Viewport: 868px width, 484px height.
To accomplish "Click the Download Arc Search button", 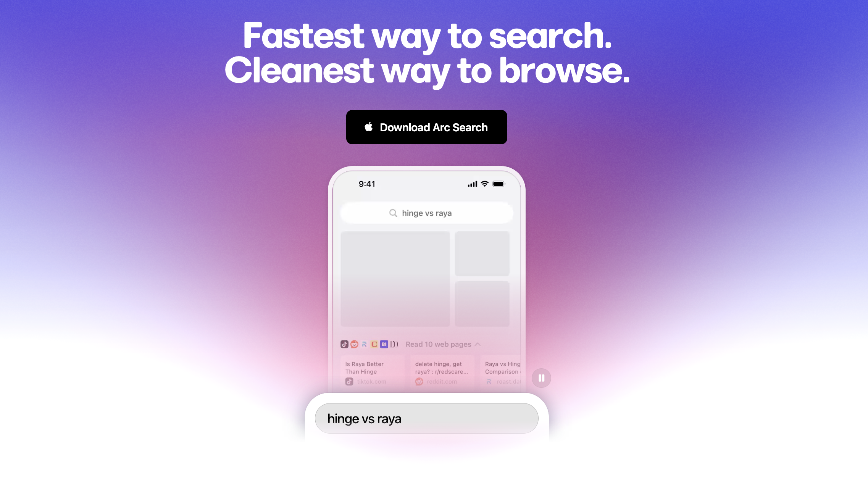I will [x=426, y=127].
